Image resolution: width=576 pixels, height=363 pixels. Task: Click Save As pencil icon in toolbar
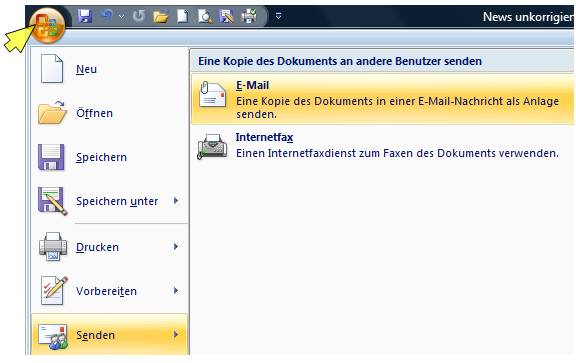(227, 16)
